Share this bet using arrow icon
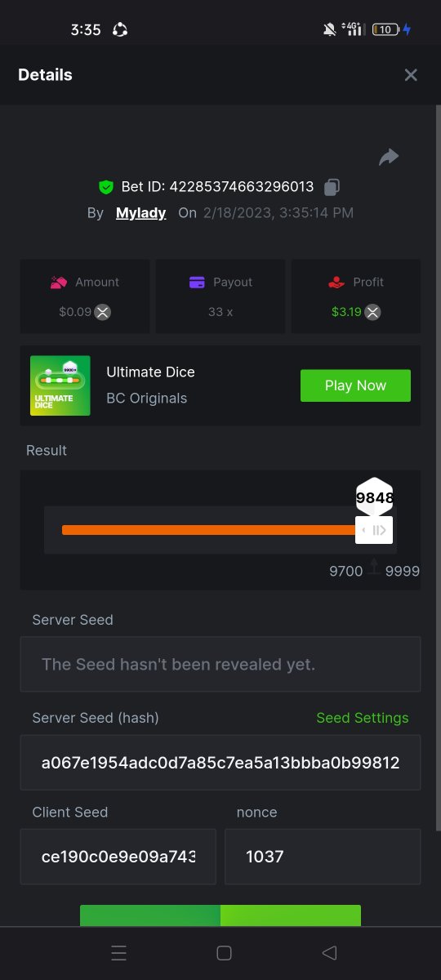The height and width of the screenshot is (980, 441). click(389, 157)
